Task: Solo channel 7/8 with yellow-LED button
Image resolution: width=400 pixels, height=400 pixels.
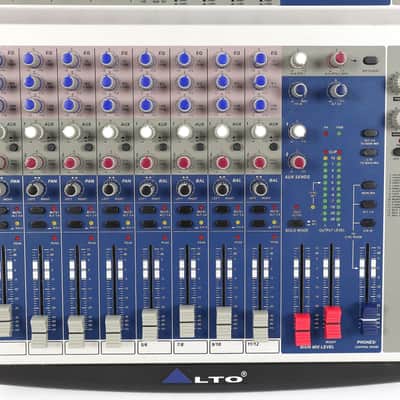Action: (186, 223)
